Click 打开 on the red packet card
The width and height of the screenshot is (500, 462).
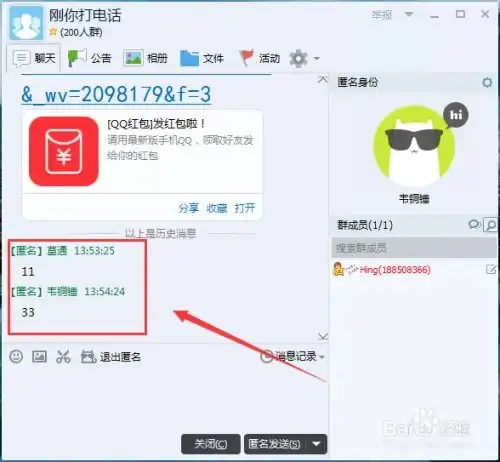pyautogui.click(x=245, y=208)
